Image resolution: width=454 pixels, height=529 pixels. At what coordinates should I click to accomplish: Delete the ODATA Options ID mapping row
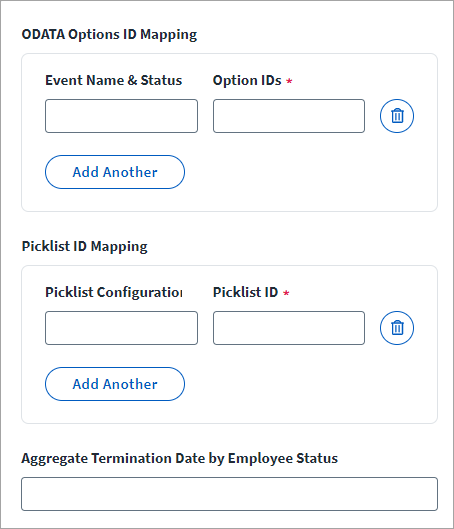click(397, 116)
